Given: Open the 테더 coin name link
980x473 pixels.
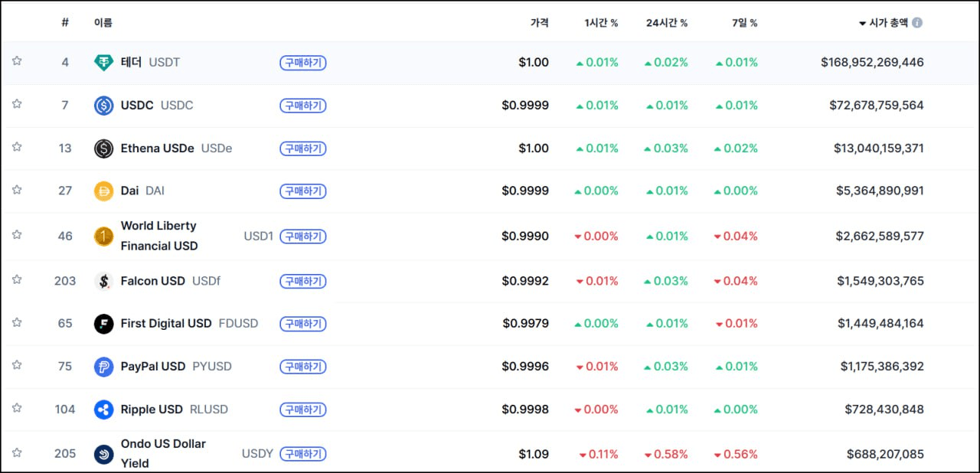Looking at the screenshot, I should tap(131, 62).
